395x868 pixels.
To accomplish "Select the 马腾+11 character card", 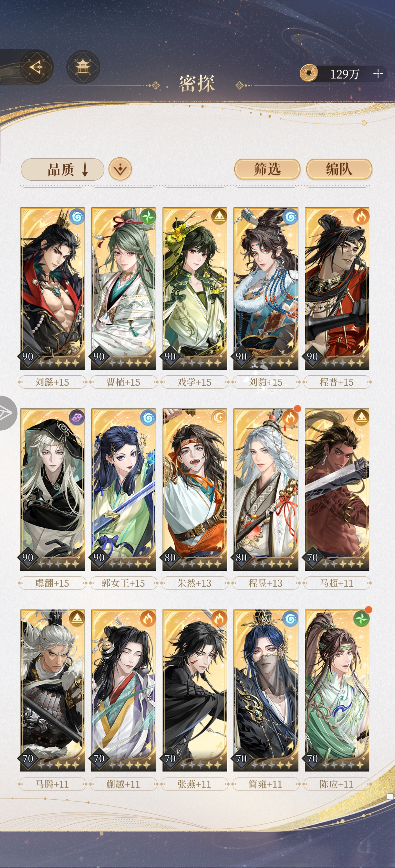I will click(x=52, y=690).
